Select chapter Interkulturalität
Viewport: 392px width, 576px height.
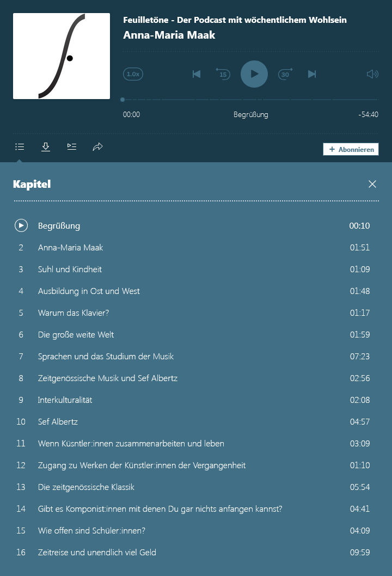coord(65,400)
